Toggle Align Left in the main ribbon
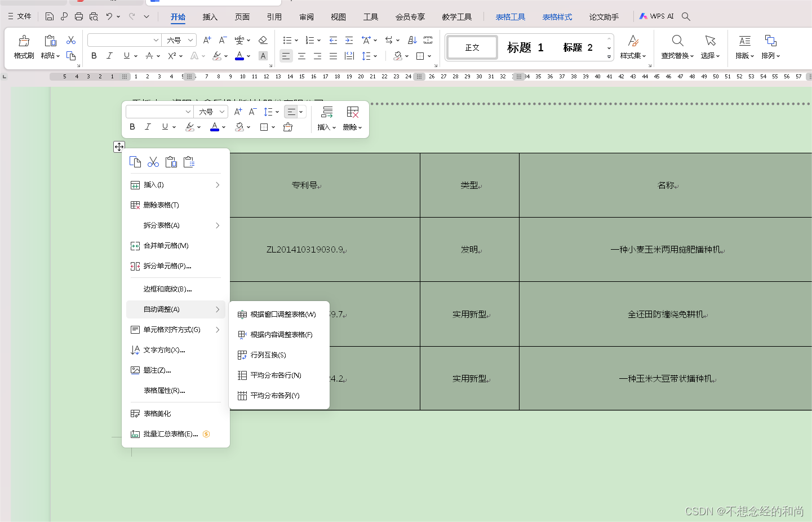Viewport: 812px width, 522px height. tap(286, 56)
